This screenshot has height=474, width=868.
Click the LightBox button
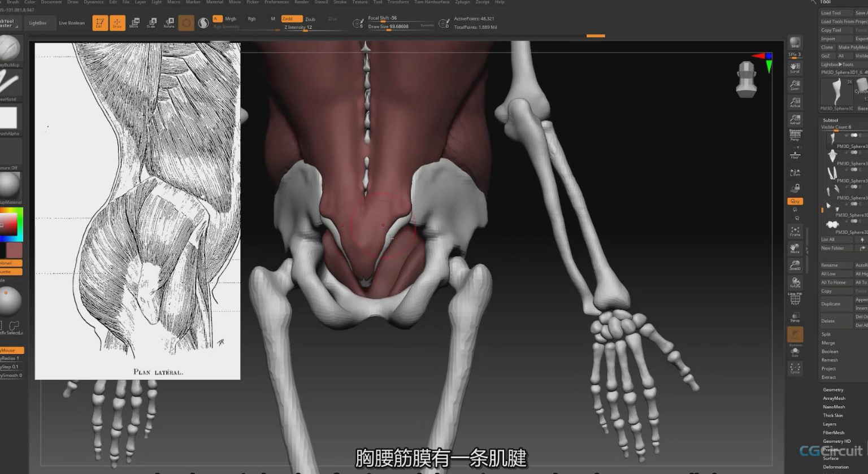pos(38,23)
